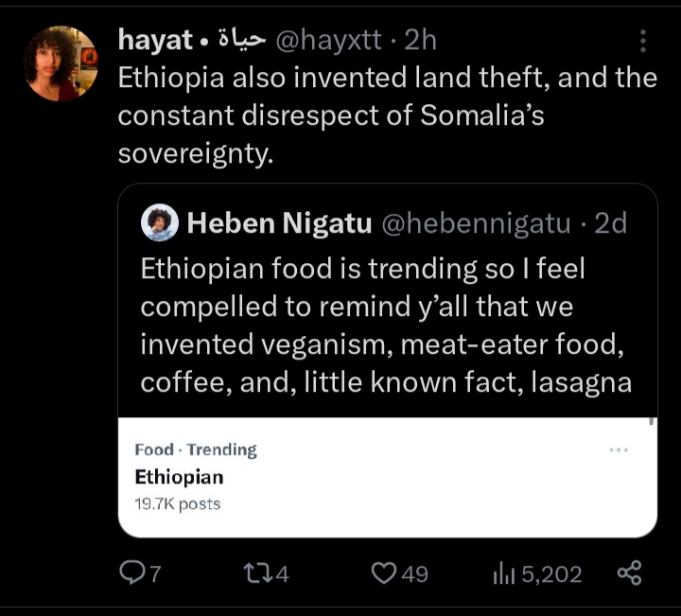Open the 19.7K posts count
Image resolution: width=681 pixels, height=616 pixels.
[178, 504]
